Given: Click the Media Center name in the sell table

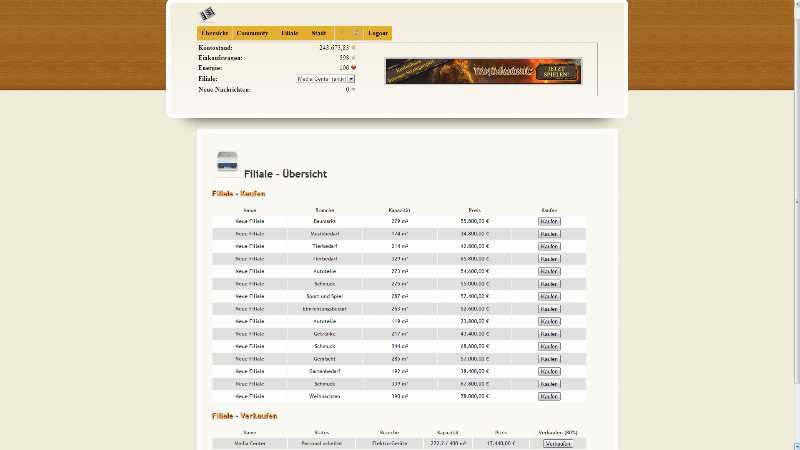Looking at the screenshot, I should pos(249,444).
